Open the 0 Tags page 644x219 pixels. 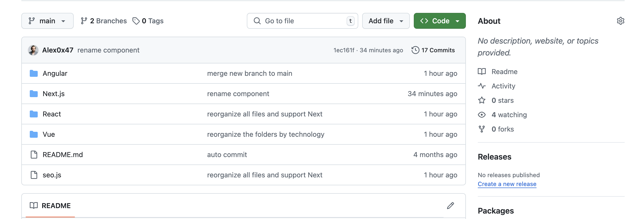click(x=148, y=21)
